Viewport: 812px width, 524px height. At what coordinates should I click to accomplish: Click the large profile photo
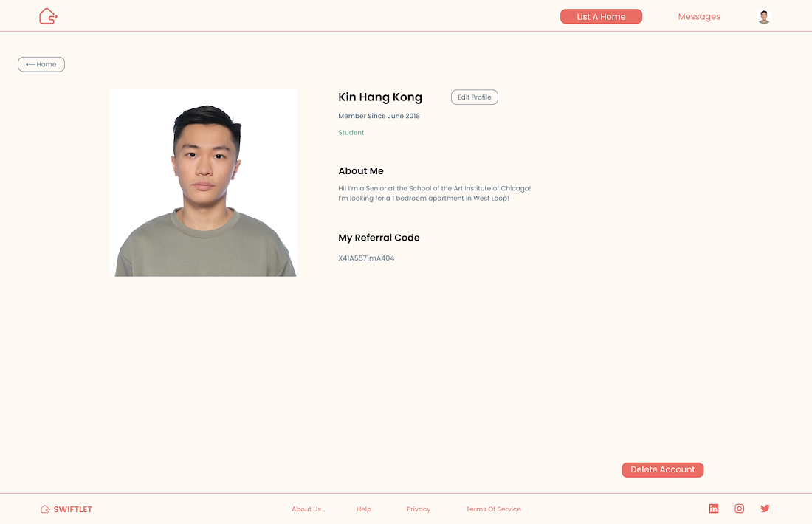click(x=204, y=182)
